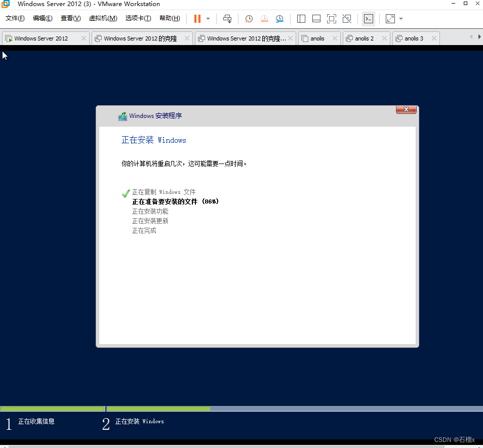
Task: Open the 帮助(H) menu
Action: (170, 18)
